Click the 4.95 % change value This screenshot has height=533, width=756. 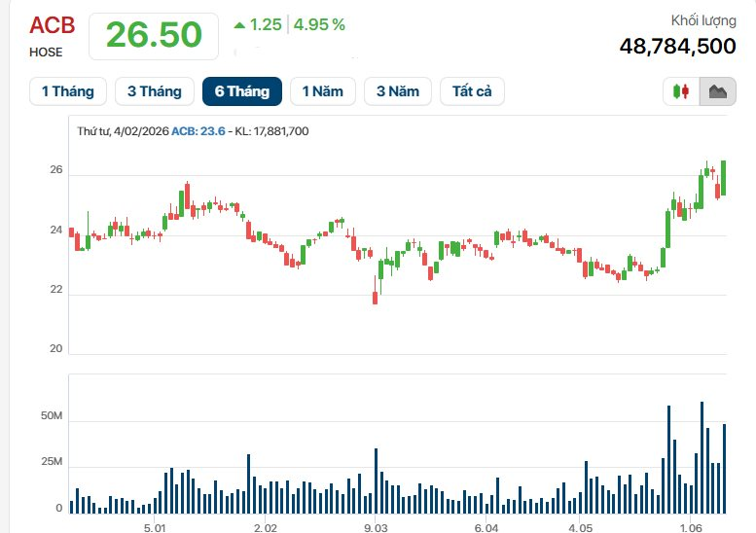(319, 24)
